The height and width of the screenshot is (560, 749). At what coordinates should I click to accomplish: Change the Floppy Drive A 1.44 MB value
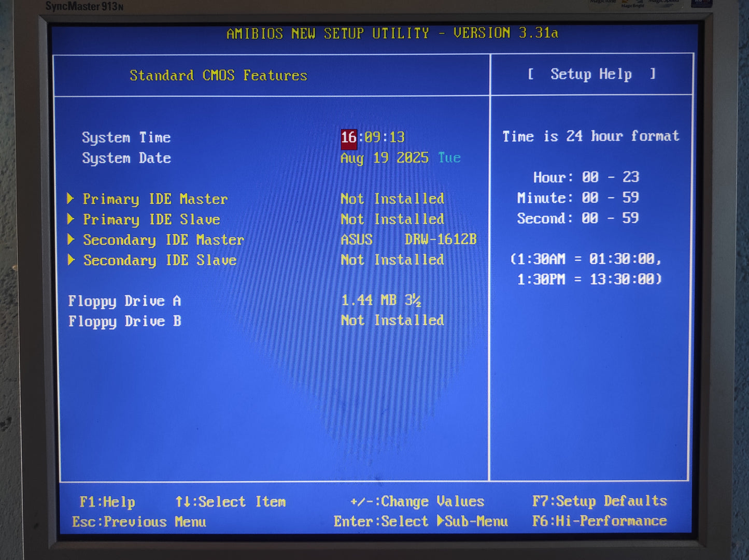point(380,300)
